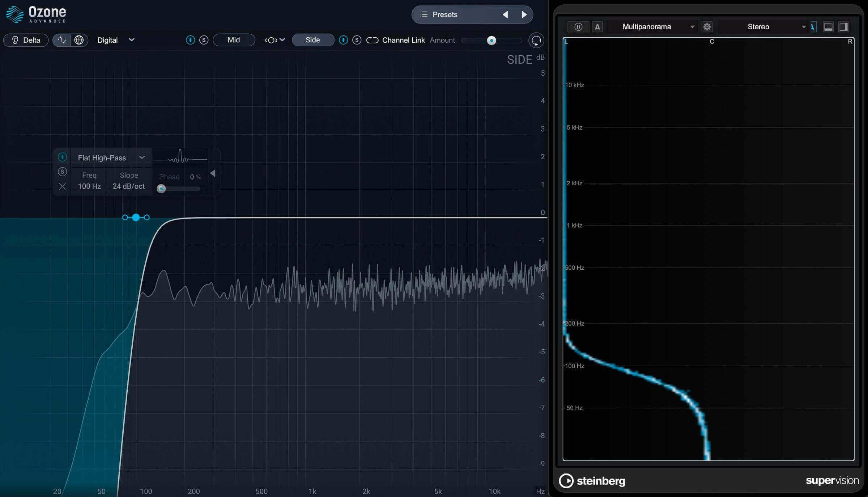Remove the Flat High-Pass band
This screenshot has height=497, width=868.
[x=62, y=186]
